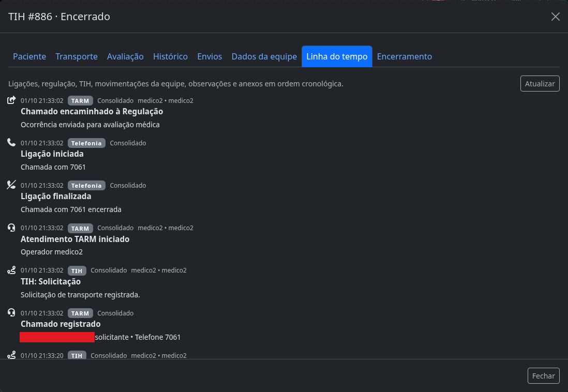
Task: Click the title Atendimento TARM iniciado
Action: click(74, 239)
